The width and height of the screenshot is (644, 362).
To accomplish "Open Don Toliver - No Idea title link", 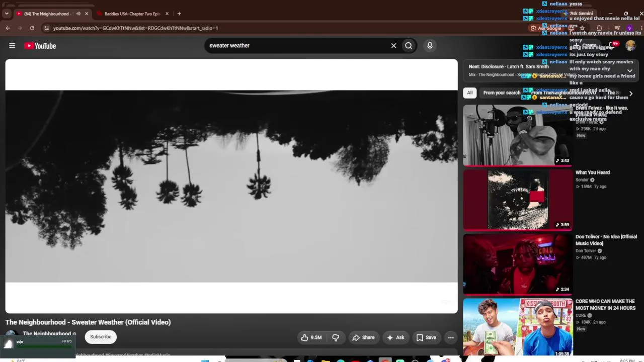I will pyautogui.click(x=606, y=240).
